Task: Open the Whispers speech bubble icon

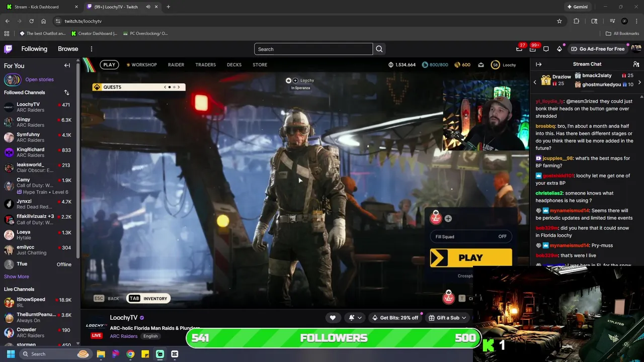Action: pos(546,49)
